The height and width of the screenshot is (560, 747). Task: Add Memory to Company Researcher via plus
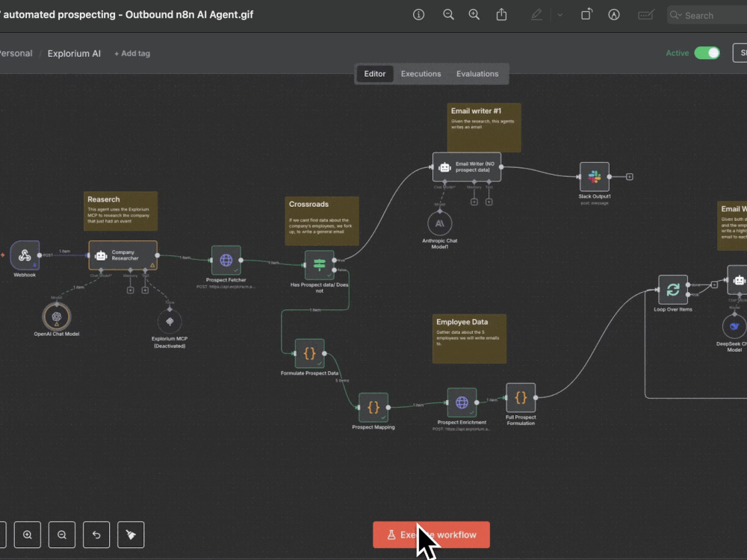click(130, 290)
